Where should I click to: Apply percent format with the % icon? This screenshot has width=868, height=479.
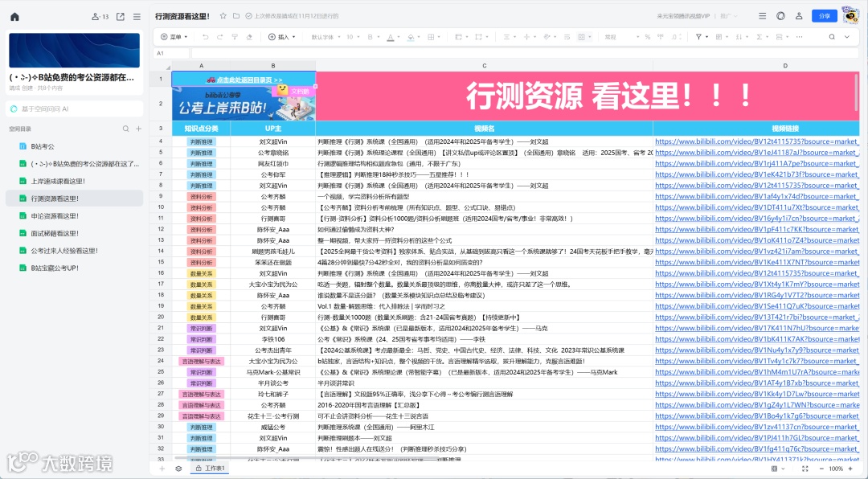tap(647, 37)
